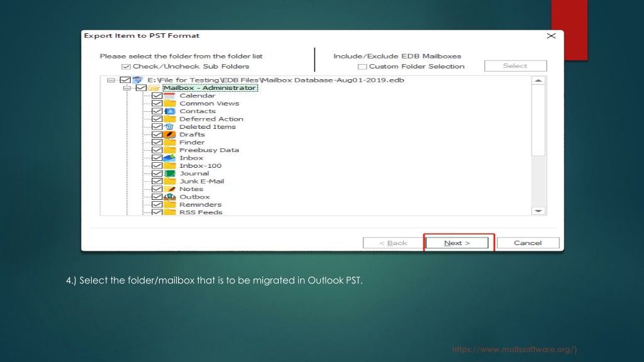Click the Notes icon

[169, 189]
